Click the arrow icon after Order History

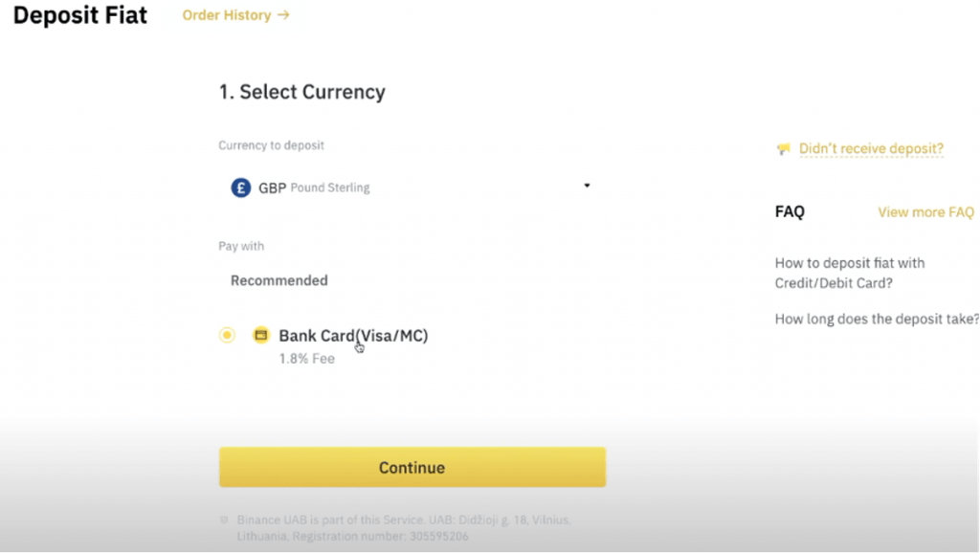click(283, 15)
